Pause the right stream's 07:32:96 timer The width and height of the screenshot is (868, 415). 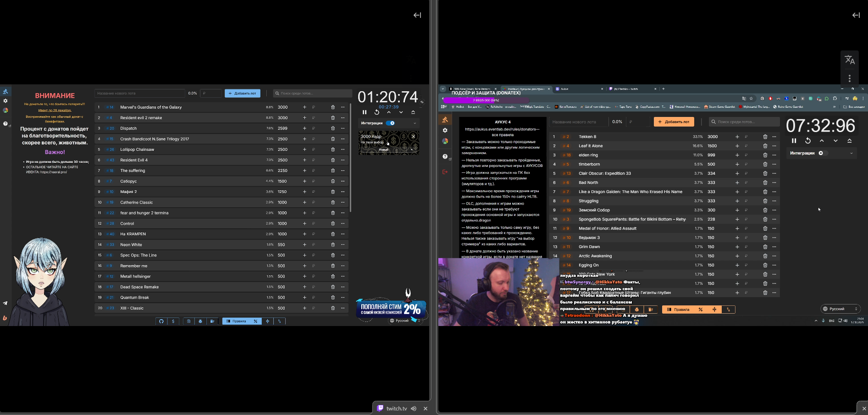(794, 141)
